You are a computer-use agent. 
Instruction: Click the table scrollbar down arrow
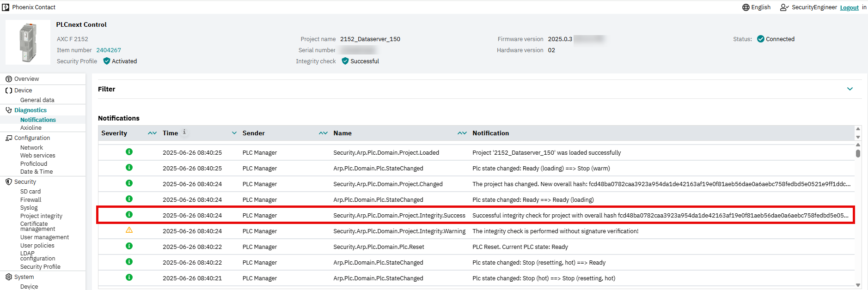click(x=858, y=285)
